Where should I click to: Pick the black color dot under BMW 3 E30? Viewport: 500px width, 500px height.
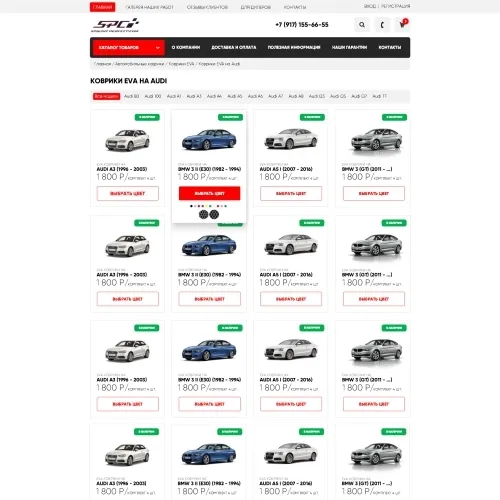[191, 206]
